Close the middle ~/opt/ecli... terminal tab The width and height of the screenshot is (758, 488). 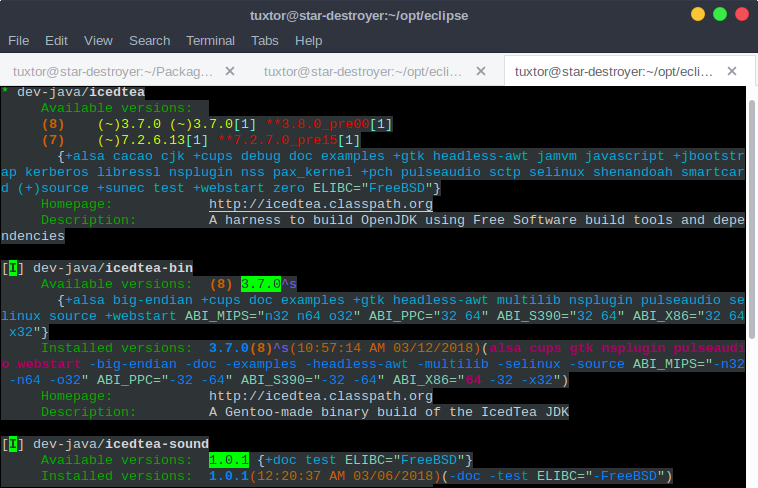[481, 72]
